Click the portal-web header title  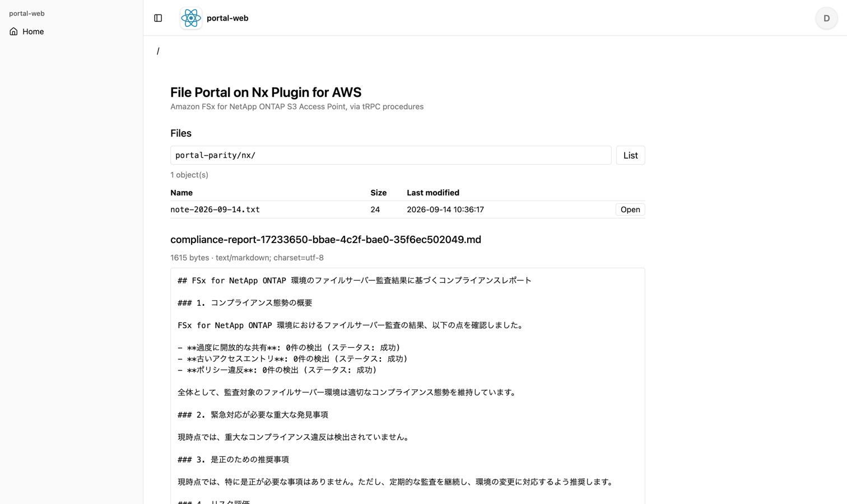point(227,18)
